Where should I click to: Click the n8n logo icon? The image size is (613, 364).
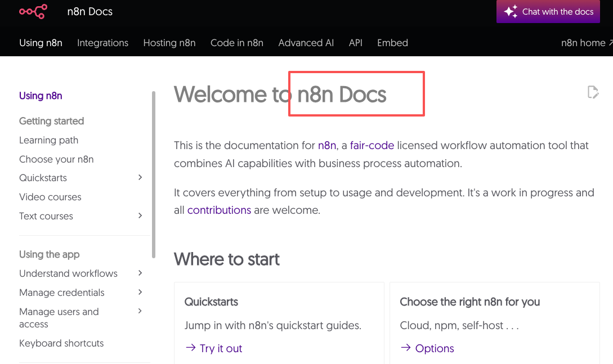pyautogui.click(x=33, y=11)
